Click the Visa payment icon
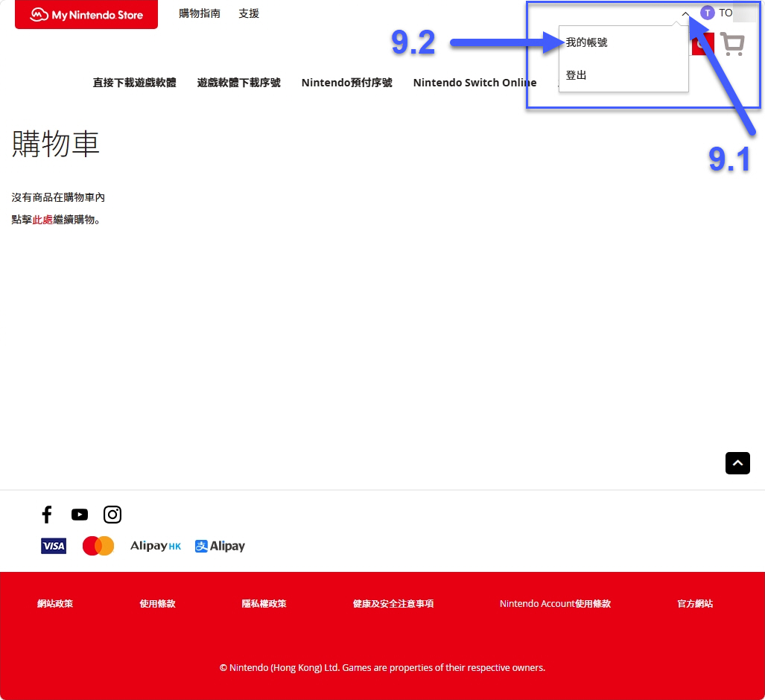The height and width of the screenshot is (700, 765). click(53, 546)
